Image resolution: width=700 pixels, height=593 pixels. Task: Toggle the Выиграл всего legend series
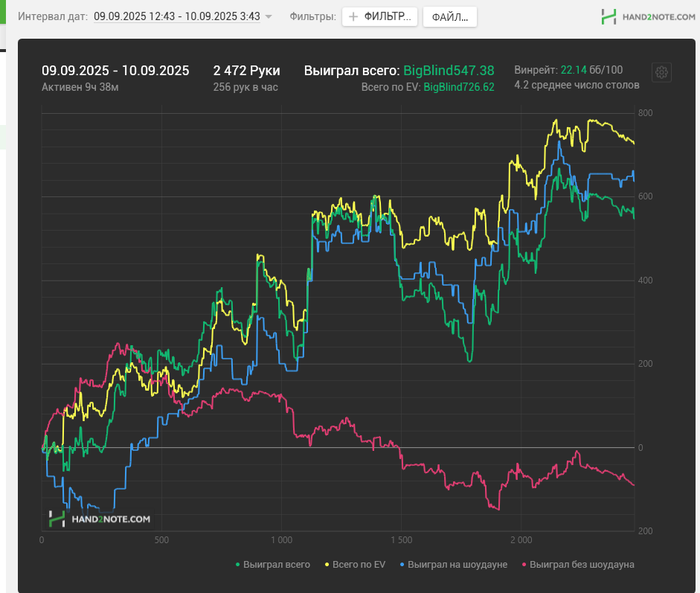point(273,564)
